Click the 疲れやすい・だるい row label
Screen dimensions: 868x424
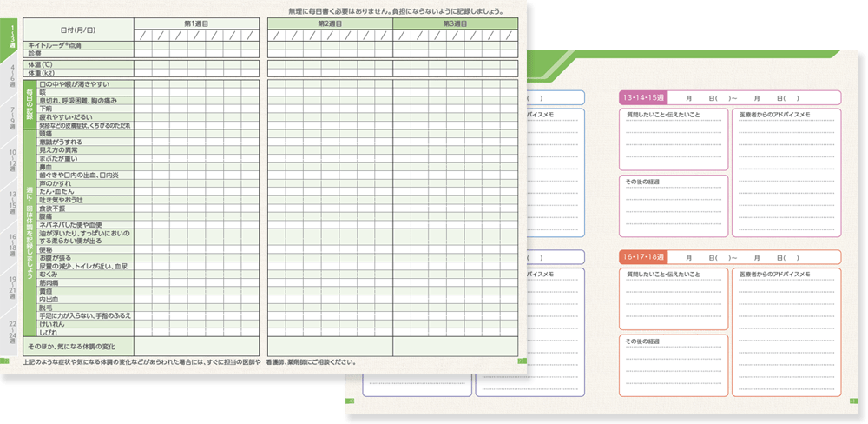(x=85, y=117)
